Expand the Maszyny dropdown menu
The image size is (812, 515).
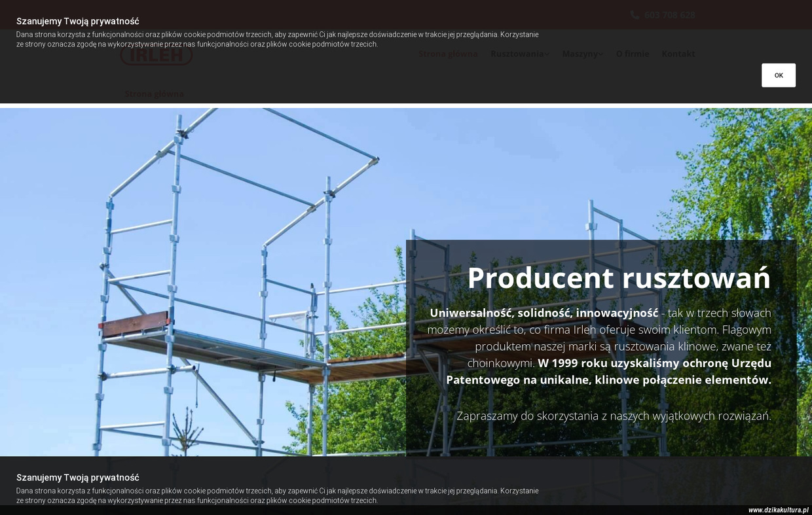coord(580,54)
